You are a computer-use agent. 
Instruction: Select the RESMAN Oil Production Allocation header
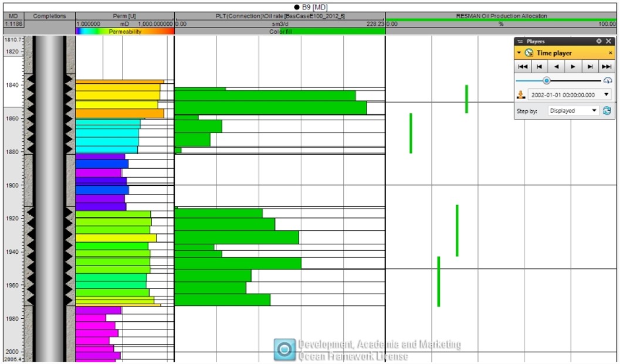[502, 16]
